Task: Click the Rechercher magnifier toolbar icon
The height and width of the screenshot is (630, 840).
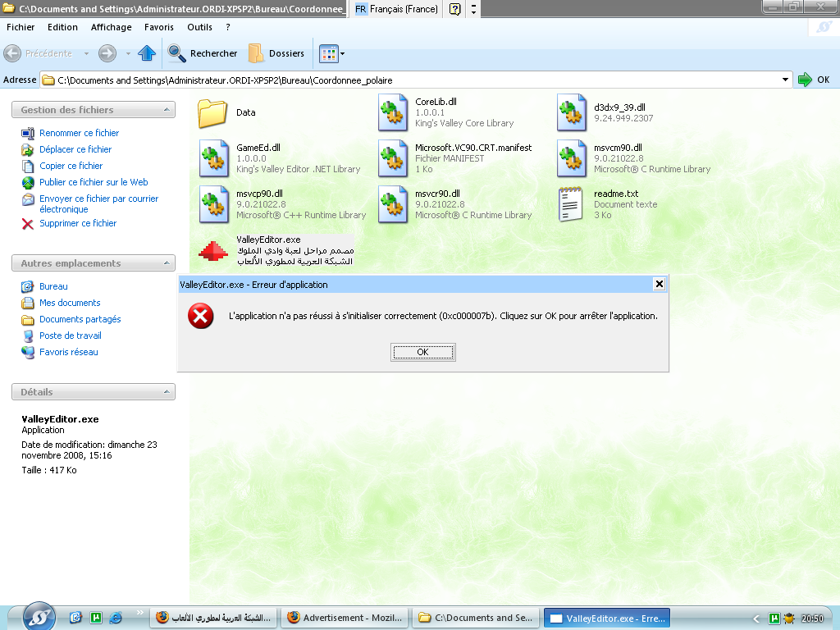Action: tap(176, 53)
